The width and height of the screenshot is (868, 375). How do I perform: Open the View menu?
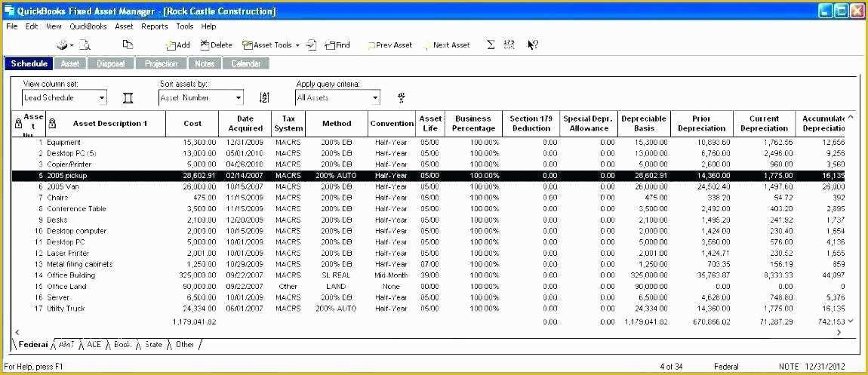coord(54,26)
